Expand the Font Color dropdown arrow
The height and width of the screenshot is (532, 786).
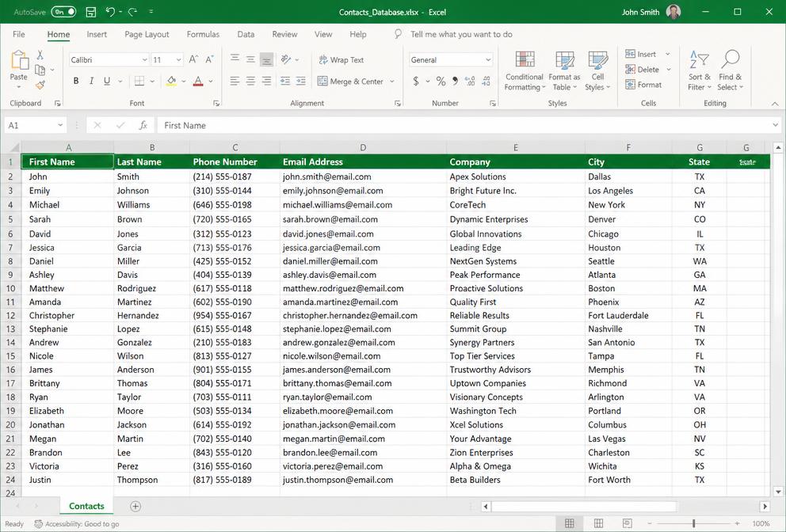(211, 82)
